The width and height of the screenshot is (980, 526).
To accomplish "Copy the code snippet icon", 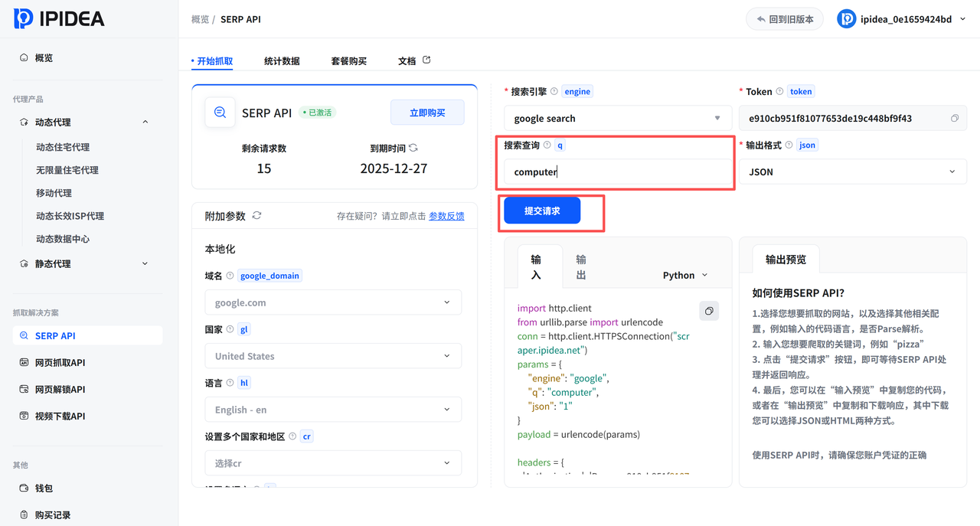I will pyautogui.click(x=709, y=310).
